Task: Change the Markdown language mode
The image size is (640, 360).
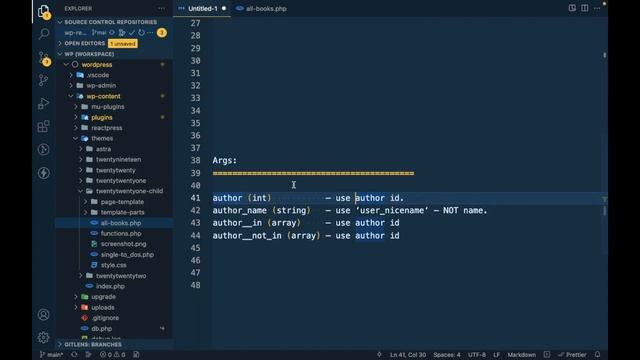Action: (x=522, y=355)
